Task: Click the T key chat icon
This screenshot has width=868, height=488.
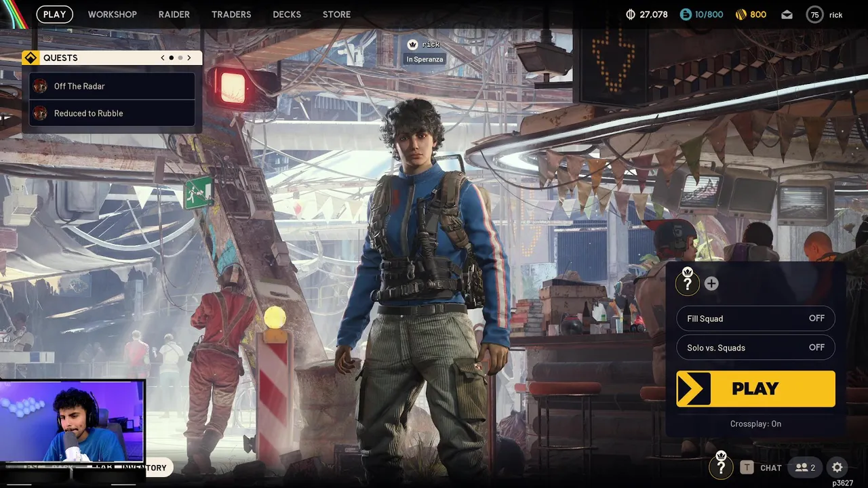Action: [x=747, y=467]
